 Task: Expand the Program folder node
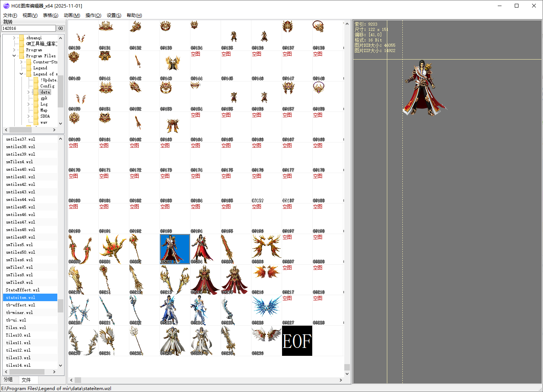pyautogui.click(x=14, y=50)
